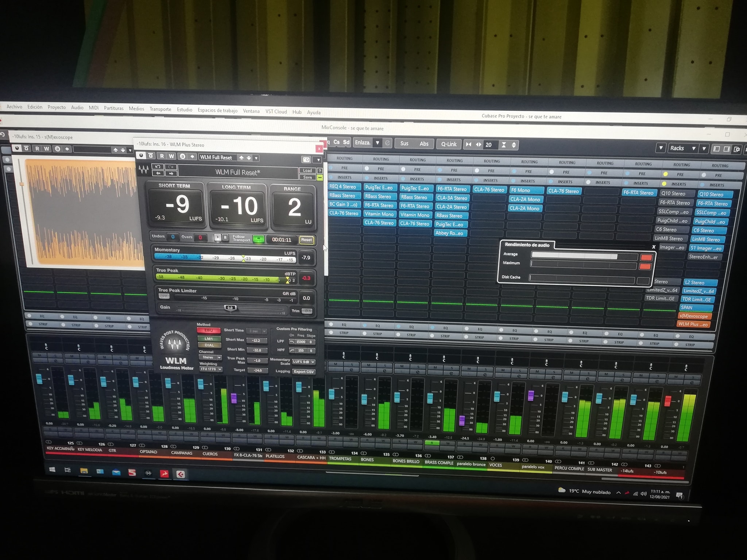Click the WLM Gain slider handle
This screenshot has height=560, width=747.
[230, 308]
